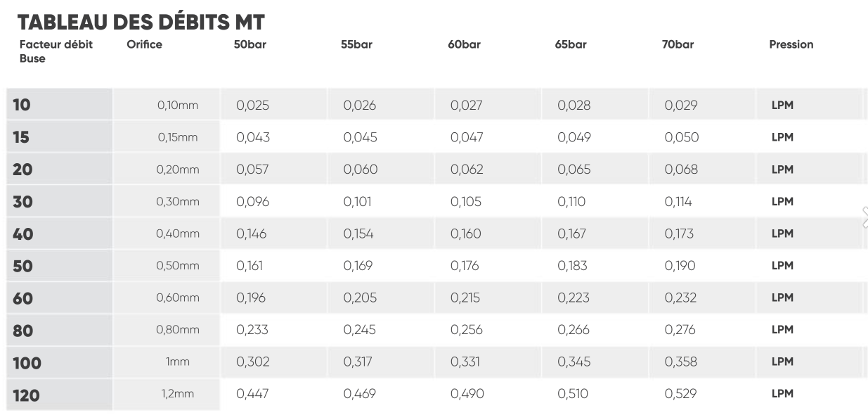Image resolution: width=868 pixels, height=415 pixels.
Task: Select the "55bar" column header
Action: click(x=356, y=44)
